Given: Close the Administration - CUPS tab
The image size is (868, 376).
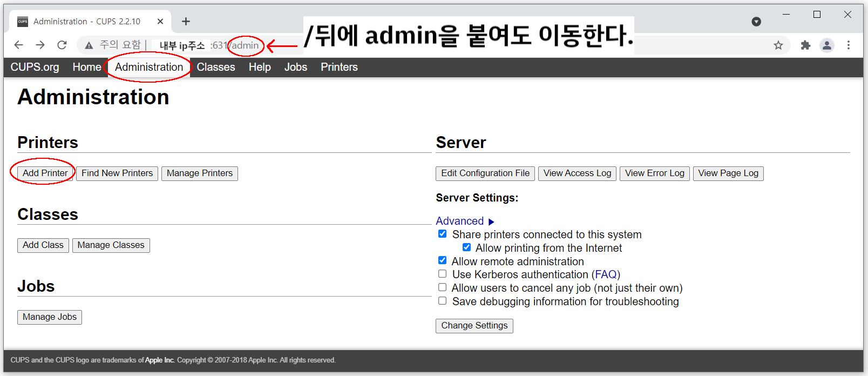Looking at the screenshot, I should [160, 21].
